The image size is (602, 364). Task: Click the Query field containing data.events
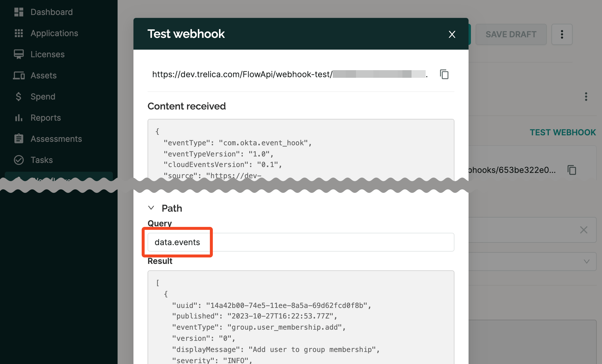click(301, 242)
